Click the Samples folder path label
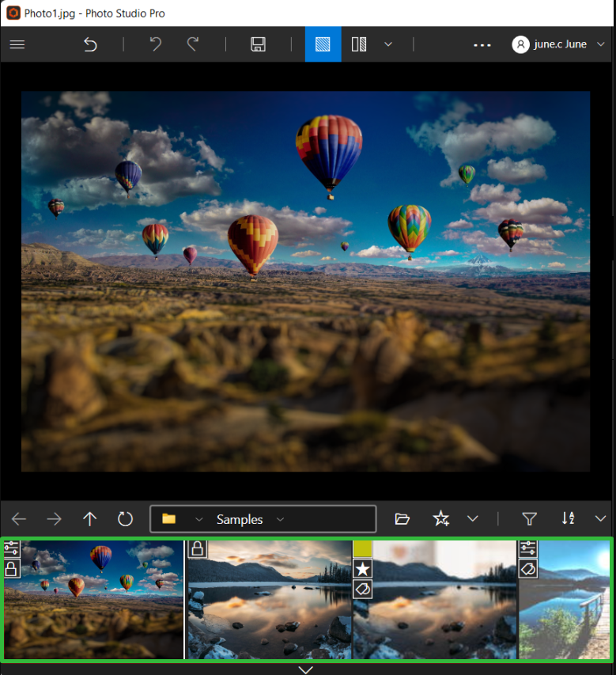This screenshot has height=675, width=616. pyautogui.click(x=240, y=520)
